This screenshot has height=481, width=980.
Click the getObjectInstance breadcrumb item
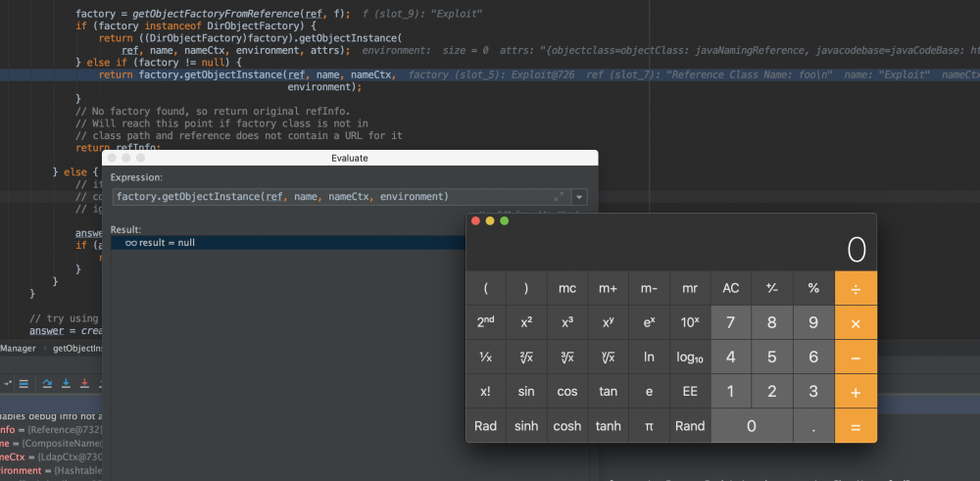[76, 348]
